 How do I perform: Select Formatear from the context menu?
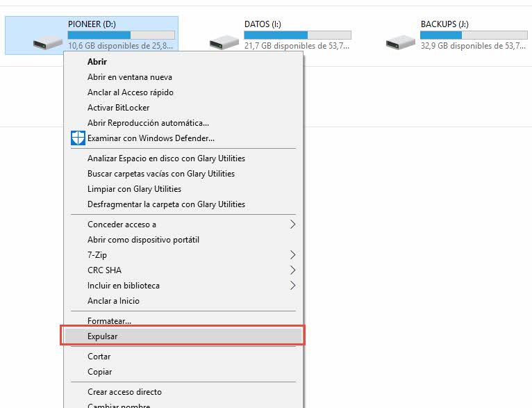(109, 321)
